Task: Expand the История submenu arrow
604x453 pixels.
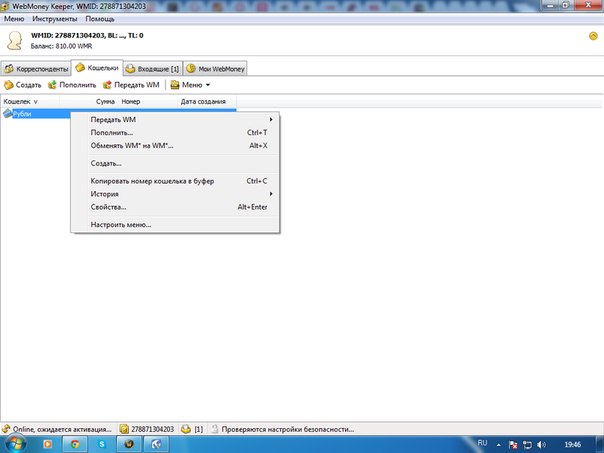Action: pyautogui.click(x=271, y=194)
